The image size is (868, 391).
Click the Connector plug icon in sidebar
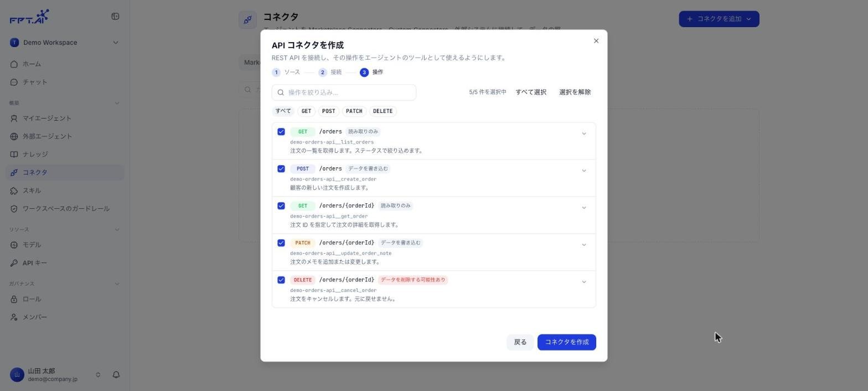tap(14, 173)
